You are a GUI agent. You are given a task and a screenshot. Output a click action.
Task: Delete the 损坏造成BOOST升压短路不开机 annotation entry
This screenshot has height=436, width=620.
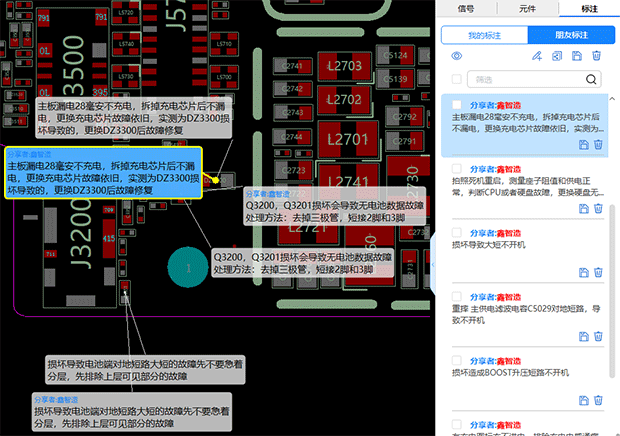[598, 400]
